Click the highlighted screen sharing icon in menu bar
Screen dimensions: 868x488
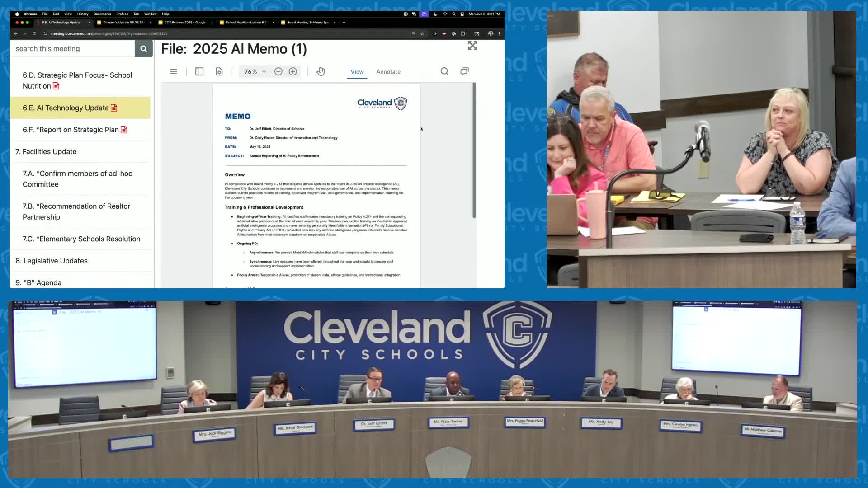(x=424, y=14)
